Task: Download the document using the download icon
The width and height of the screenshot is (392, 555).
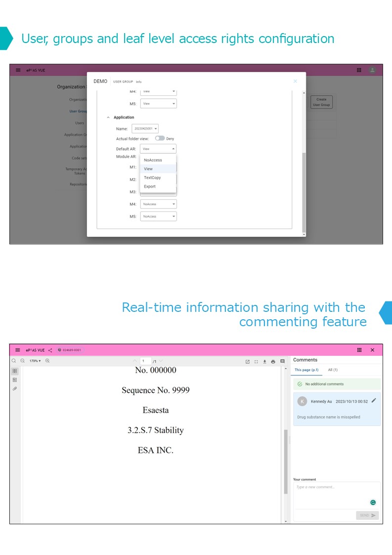Action: click(x=264, y=362)
